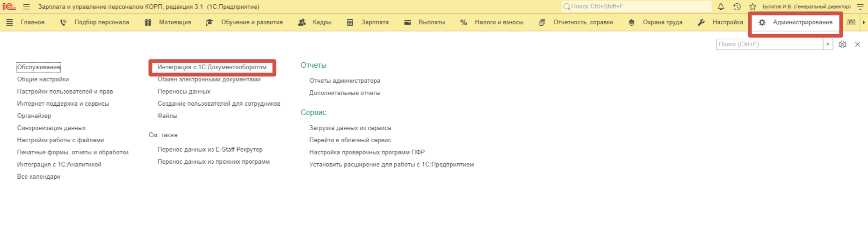The width and height of the screenshot is (868, 240).
Task: Open Отчеты администратора link
Action: coord(345,81)
